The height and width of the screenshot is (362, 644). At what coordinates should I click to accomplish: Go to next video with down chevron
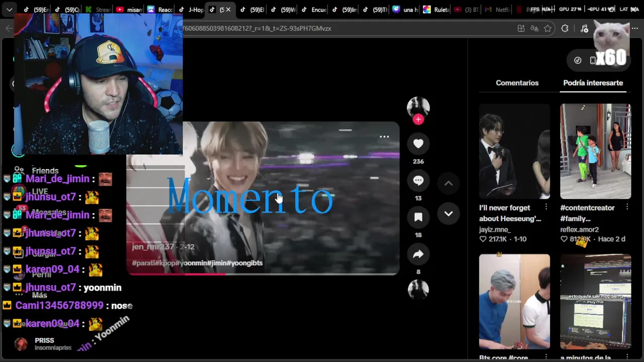pos(448,214)
